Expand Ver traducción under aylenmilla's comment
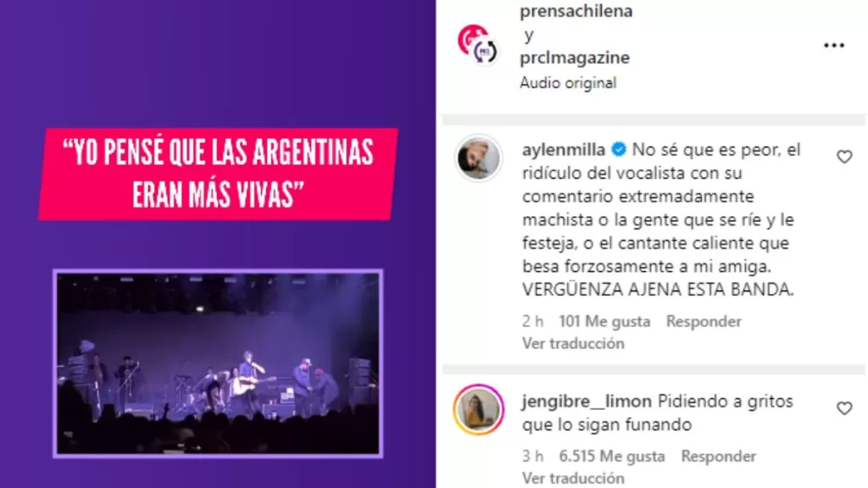 pos(573,344)
